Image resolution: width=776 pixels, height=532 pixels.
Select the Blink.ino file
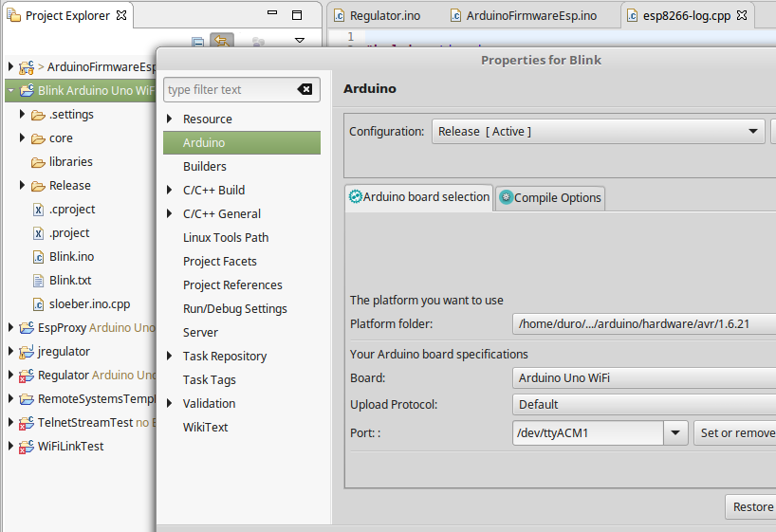click(x=71, y=256)
